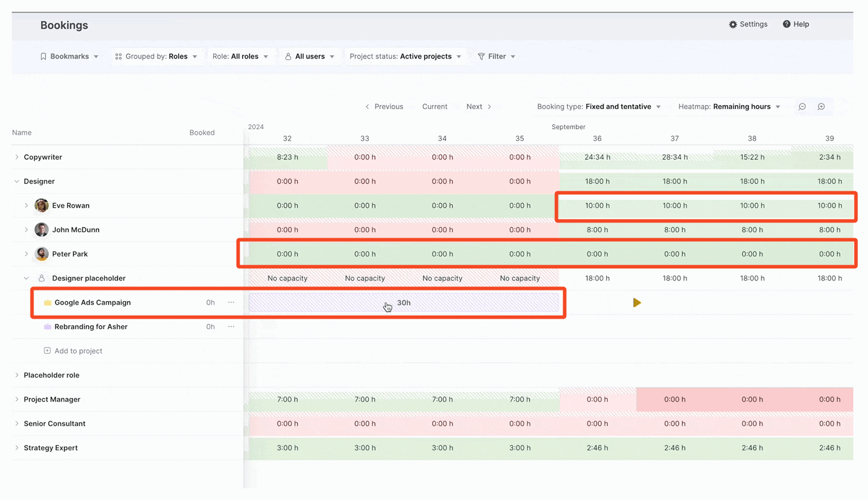Click the Help question mark icon
The image size is (868, 500).
(x=786, y=25)
